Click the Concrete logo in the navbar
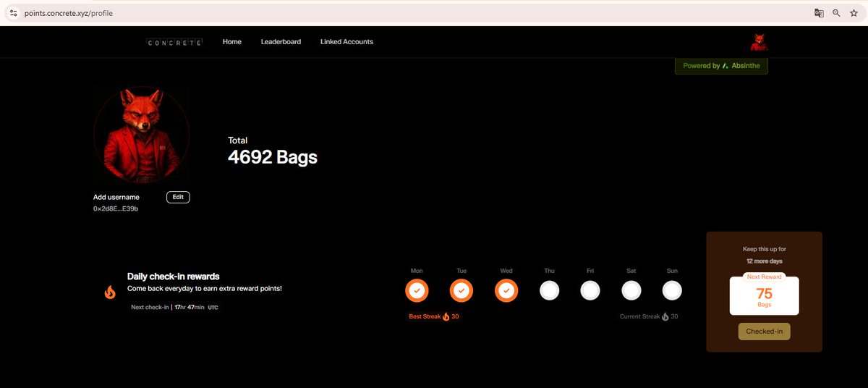 [x=174, y=42]
